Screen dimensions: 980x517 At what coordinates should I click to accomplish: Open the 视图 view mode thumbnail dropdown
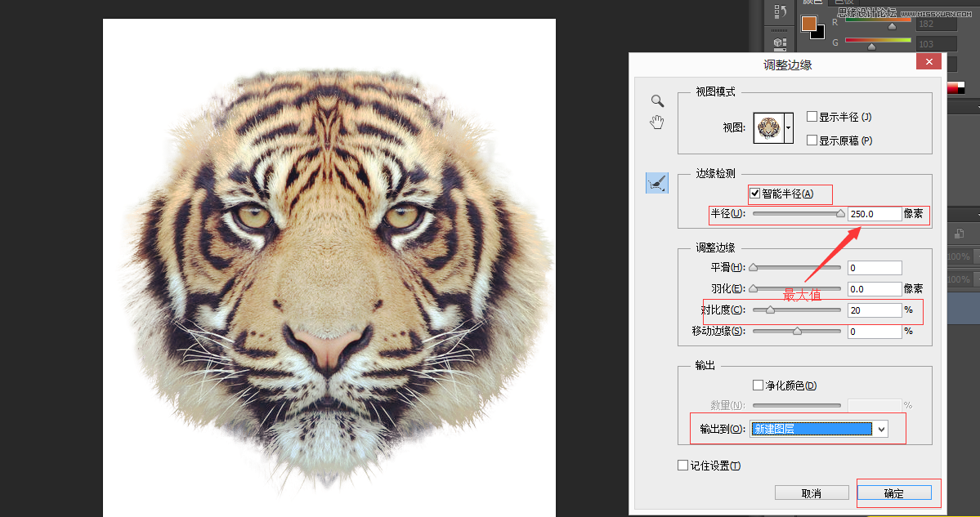[x=788, y=128]
